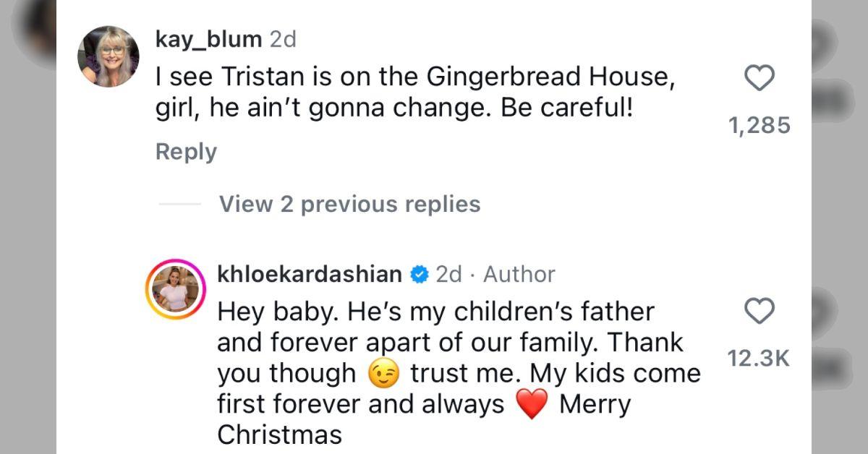This screenshot has height=454, width=868.
Task: Select the kay_blum username
Action: tap(207, 39)
